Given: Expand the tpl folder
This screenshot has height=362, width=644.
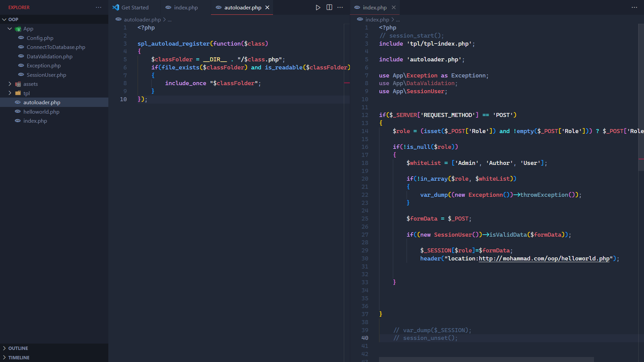Looking at the screenshot, I should click(x=10, y=93).
